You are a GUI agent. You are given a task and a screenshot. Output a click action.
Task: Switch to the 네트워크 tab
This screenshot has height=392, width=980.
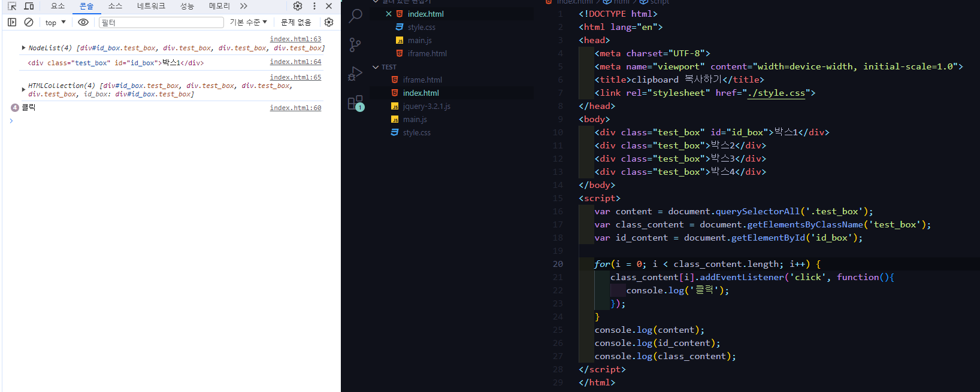[151, 6]
